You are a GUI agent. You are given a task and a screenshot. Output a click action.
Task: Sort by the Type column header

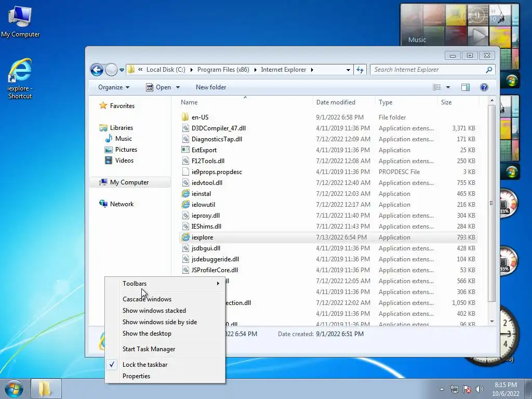[x=406, y=102]
